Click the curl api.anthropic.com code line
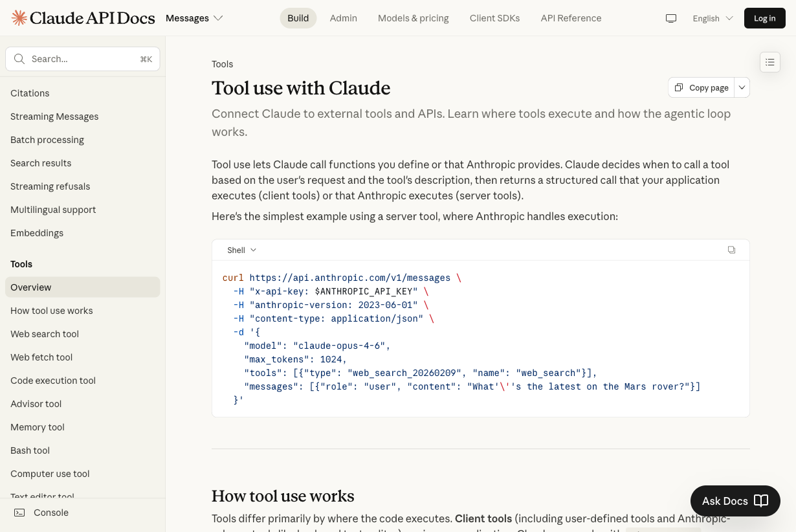796x532 pixels. (x=342, y=278)
